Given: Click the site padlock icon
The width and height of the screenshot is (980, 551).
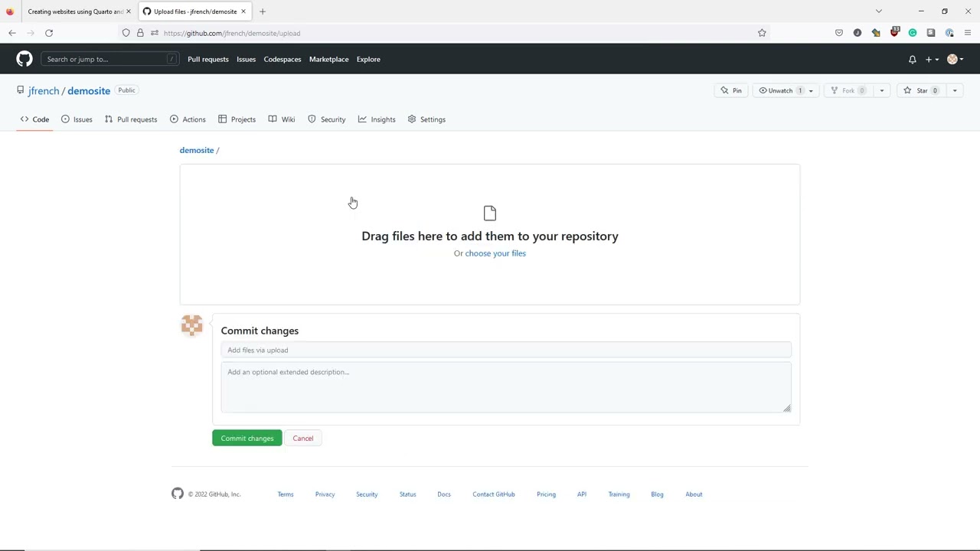Looking at the screenshot, I should pyautogui.click(x=140, y=33).
